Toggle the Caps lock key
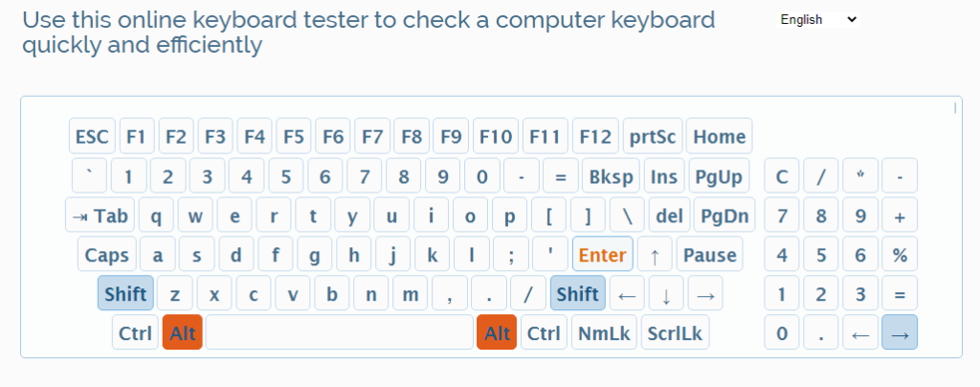This screenshot has height=387, width=980. click(x=107, y=255)
